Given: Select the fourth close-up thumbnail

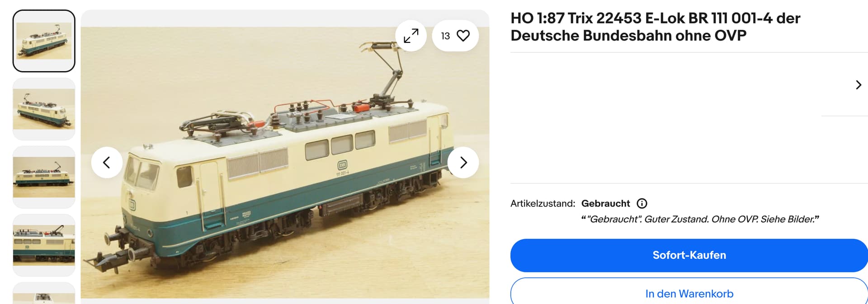Looking at the screenshot, I should pyautogui.click(x=44, y=245).
